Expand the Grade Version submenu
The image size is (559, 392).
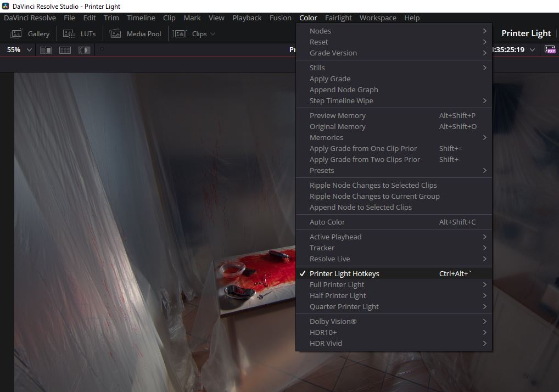coord(394,53)
